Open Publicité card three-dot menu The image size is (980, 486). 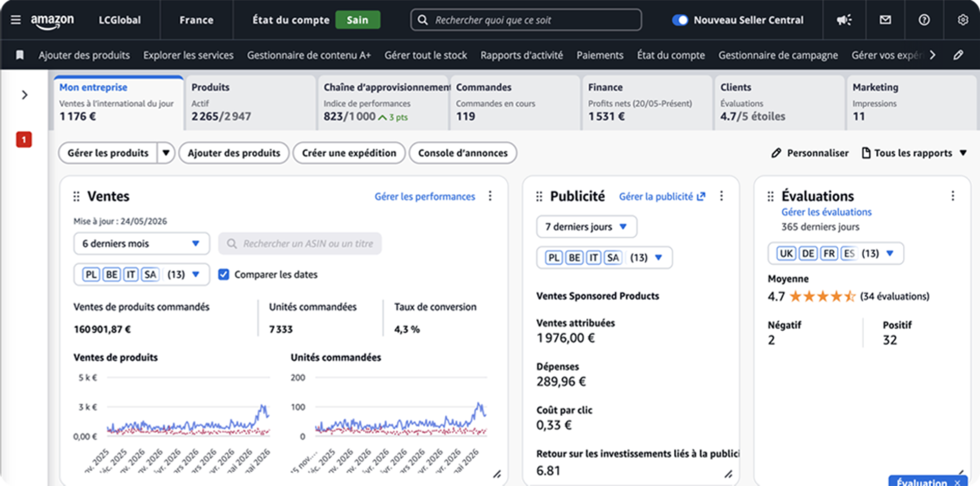pyautogui.click(x=721, y=196)
